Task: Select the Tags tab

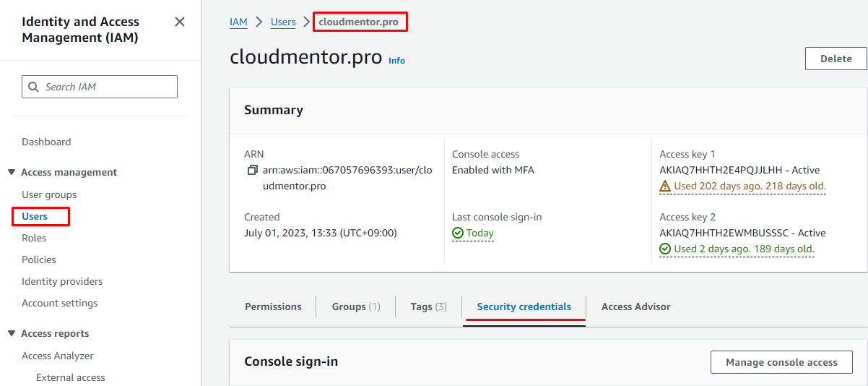Action: [x=428, y=306]
